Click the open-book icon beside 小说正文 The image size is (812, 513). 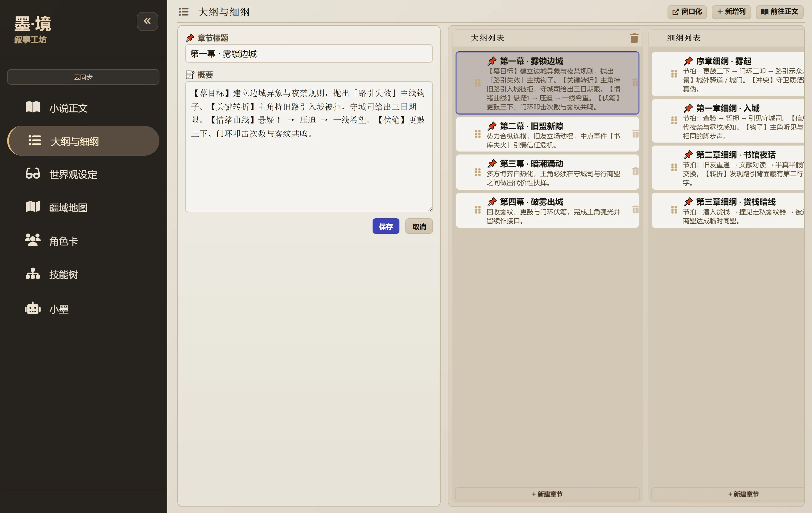pos(33,107)
